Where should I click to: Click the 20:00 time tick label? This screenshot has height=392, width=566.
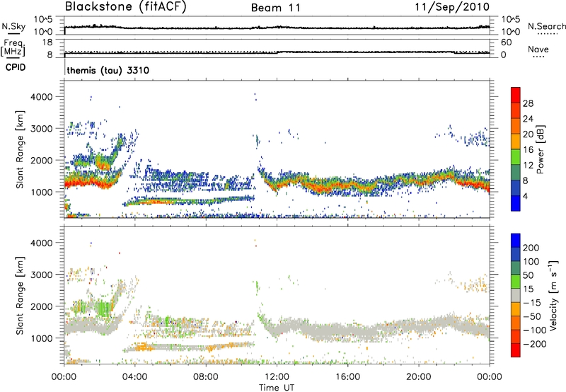point(418,377)
